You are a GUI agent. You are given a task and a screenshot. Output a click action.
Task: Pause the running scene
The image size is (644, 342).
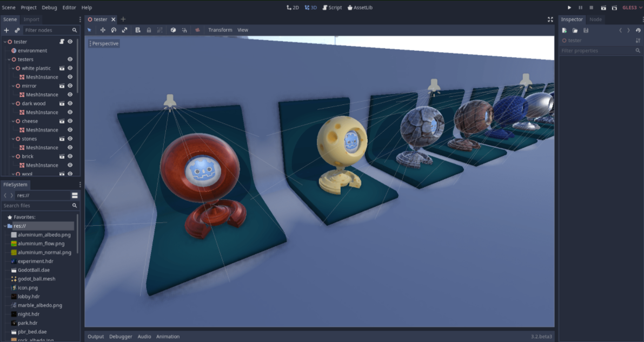point(580,8)
